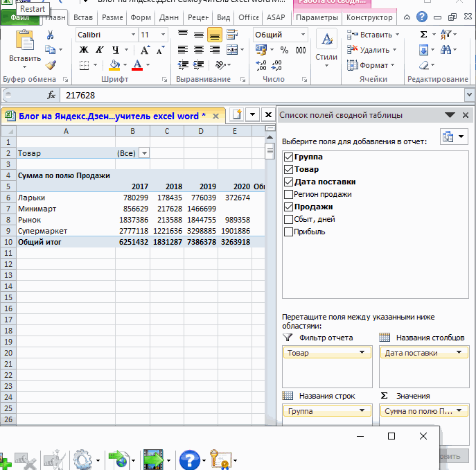Close the pivot table field list pane

coord(466,115)
